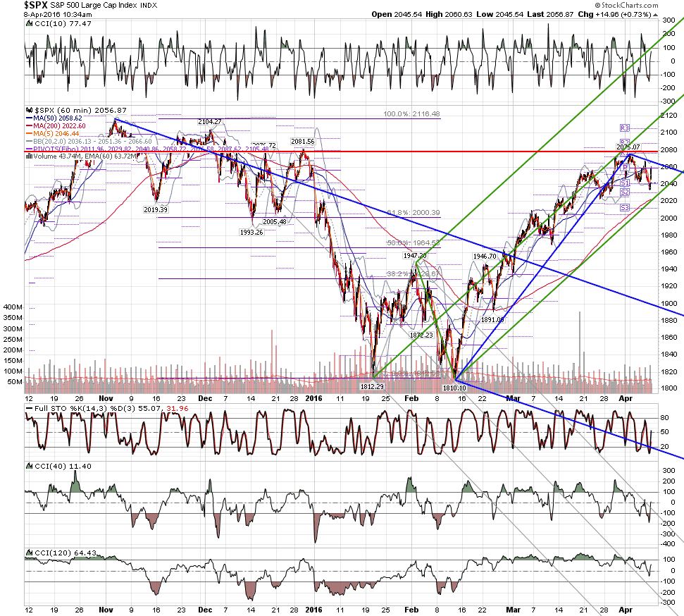Image resolution: width=684 pixels, height=616 pixels.
Task: Click the $SPX candlestick icon in legend
Action: point(29,111)
